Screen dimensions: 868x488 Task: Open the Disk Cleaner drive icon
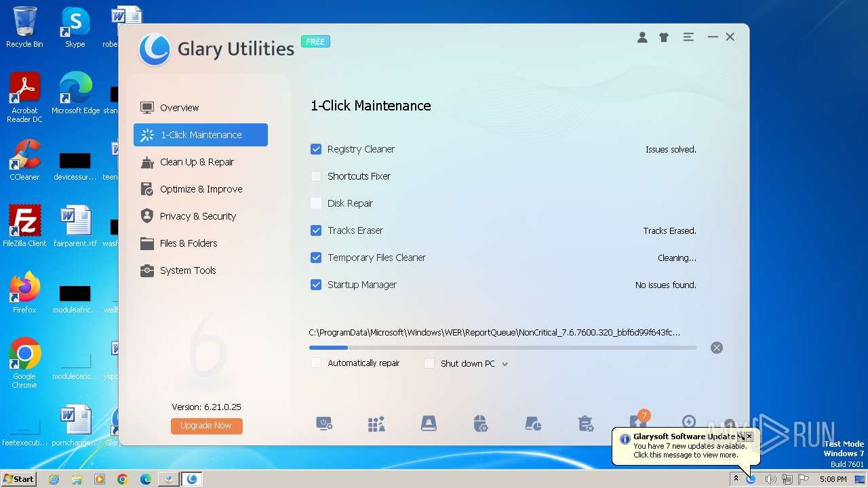429,424
